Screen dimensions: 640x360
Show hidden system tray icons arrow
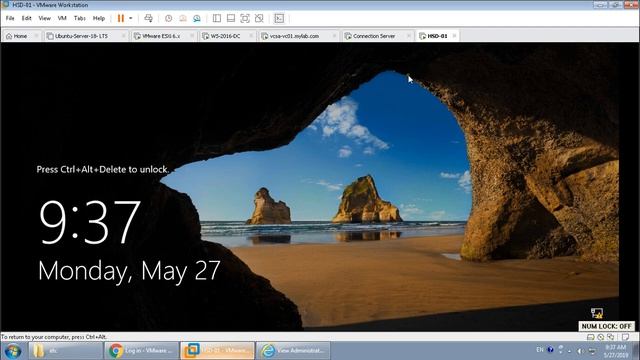point(569,351)
